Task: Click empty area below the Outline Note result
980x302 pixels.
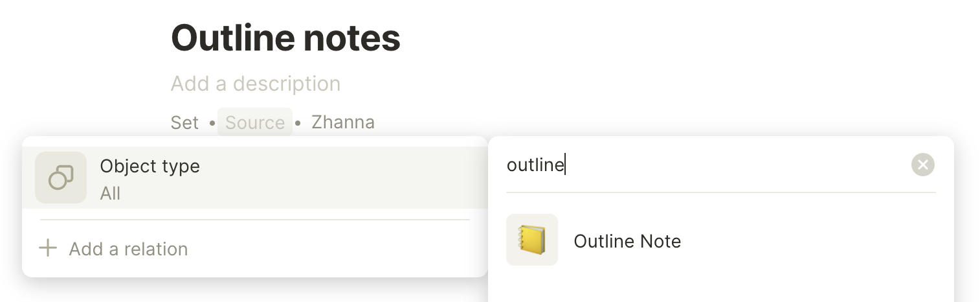Action: pos(721,286)
